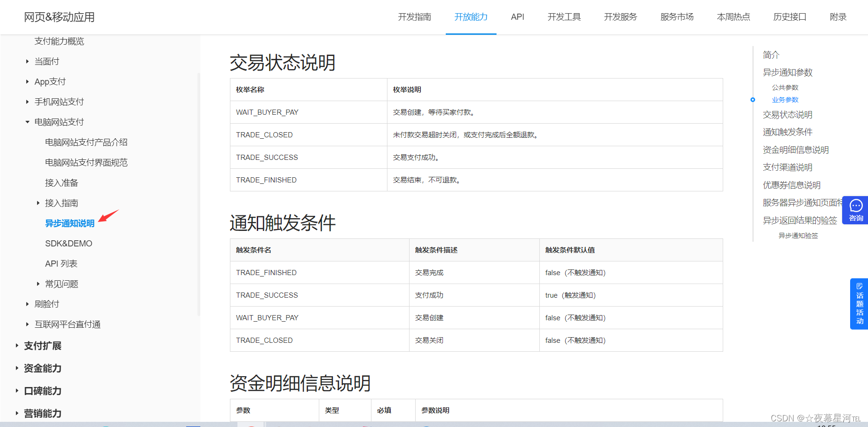Collapse the 电脑网站支付 arrow
The height and width of the screenshot is (427, 868).
27,122
